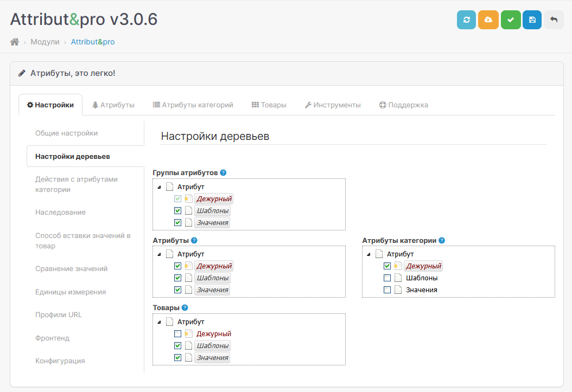
Task: Open help tooltip next to Группы атрибутов
Action: [223, 173]
